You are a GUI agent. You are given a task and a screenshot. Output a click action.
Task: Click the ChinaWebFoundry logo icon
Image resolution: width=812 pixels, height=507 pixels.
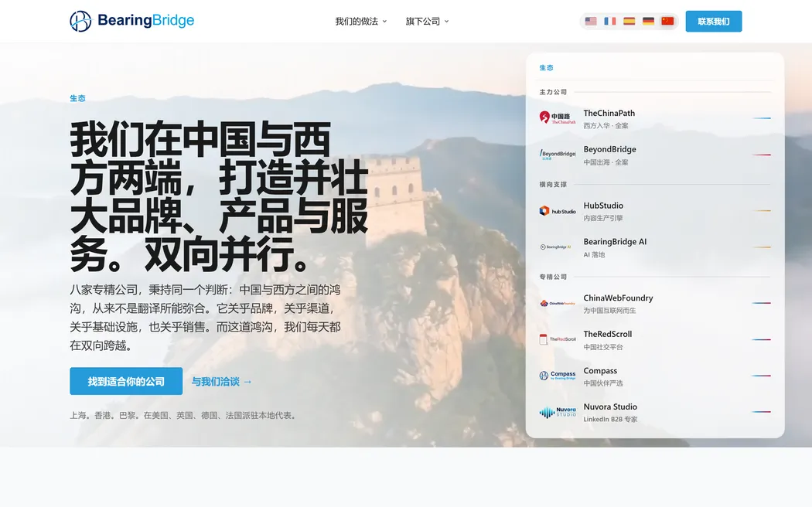click(558, 304)
